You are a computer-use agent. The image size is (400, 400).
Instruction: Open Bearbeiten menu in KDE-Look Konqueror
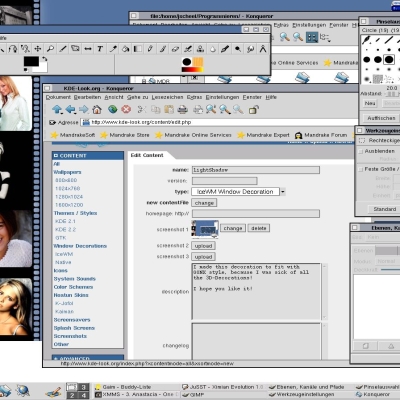[87, 97]
